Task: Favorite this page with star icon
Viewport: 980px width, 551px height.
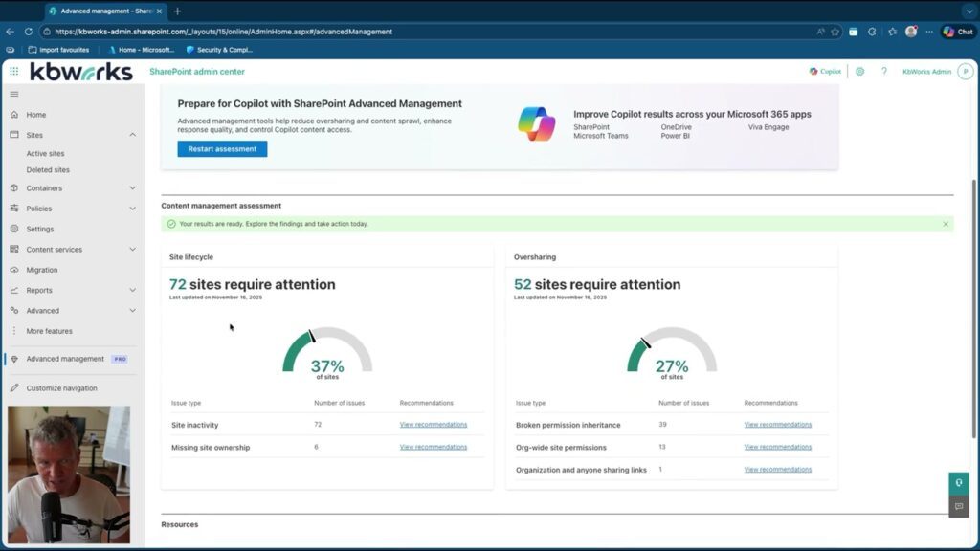Action: pyautogui.click(x=835, y=32)
